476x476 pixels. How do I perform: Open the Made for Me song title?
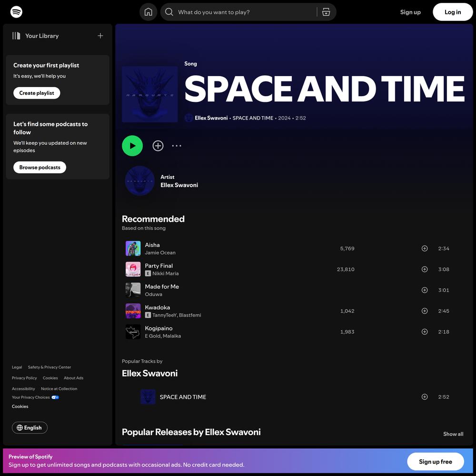162,286
